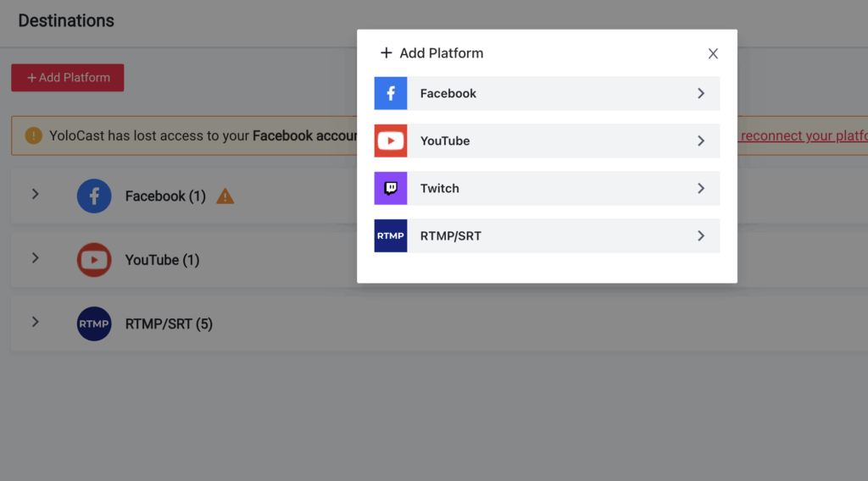The width and height of the screenshot is (868, 481).
Task: Click the Twitch label in the platform list
Action: pos(440,188)
